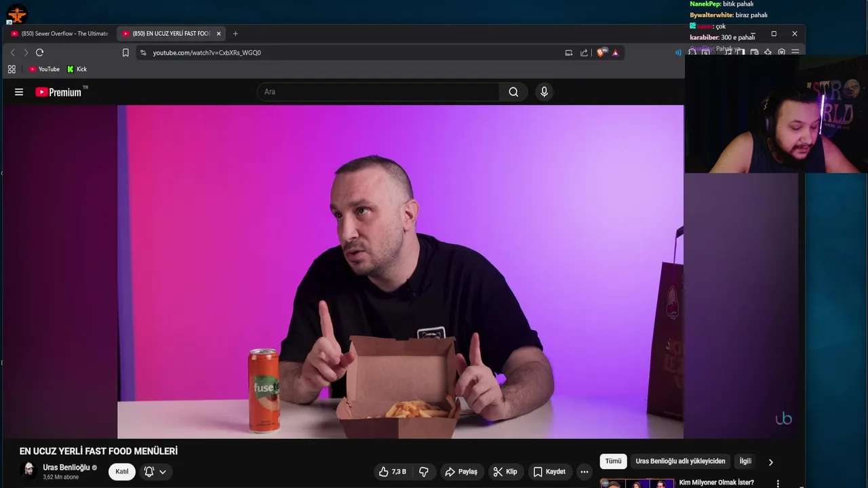Open the Uras Benlioğlu channel avatar

pos(29,471)
